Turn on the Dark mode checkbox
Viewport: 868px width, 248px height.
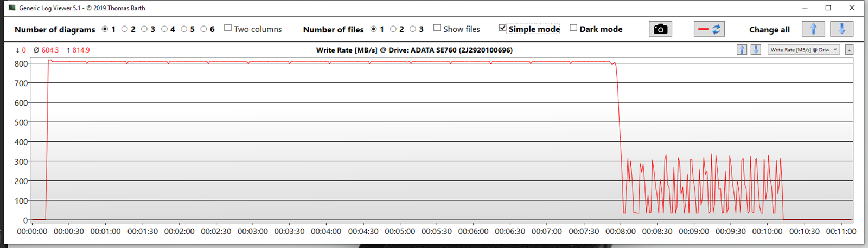[573, 28]
